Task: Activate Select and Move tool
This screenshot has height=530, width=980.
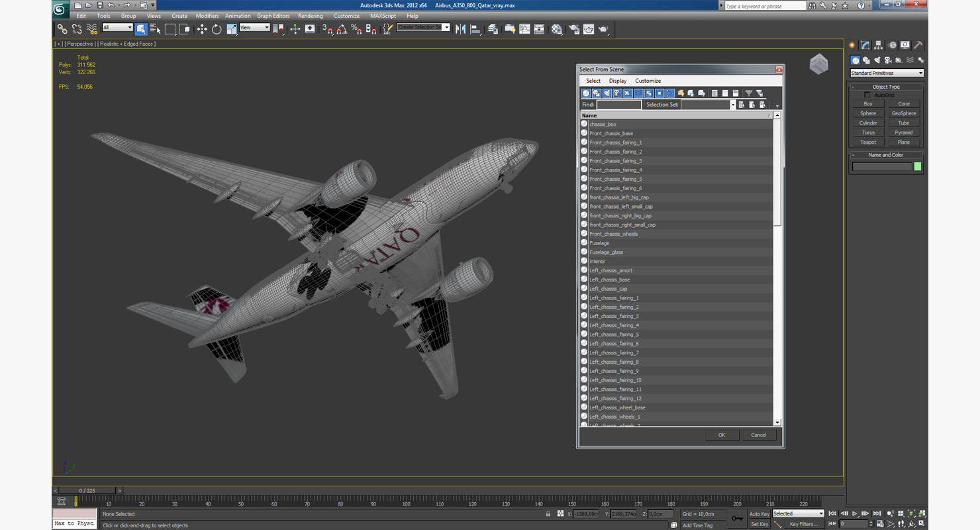Action: [x=202, y=28]
